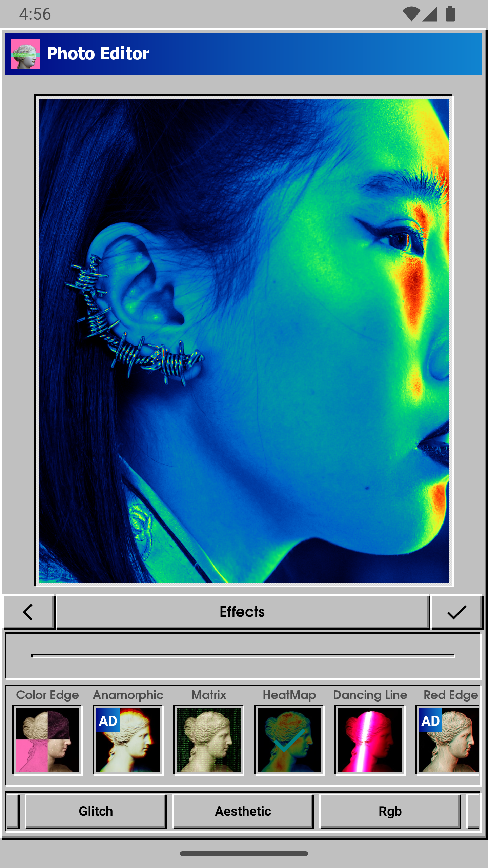Image resolution: width=488 pixels, height=868 pixels.
Task: Click the effect intensity slider track
Action: coord(243,655)
